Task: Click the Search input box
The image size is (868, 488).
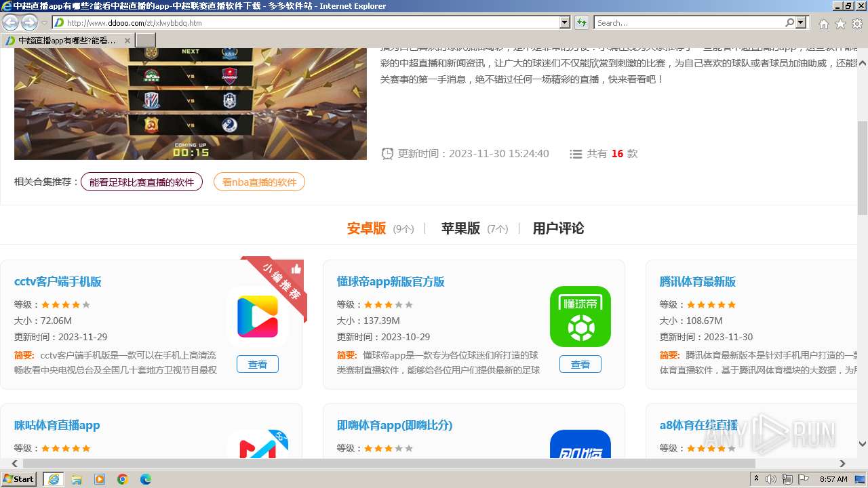Action: point(689,22)
